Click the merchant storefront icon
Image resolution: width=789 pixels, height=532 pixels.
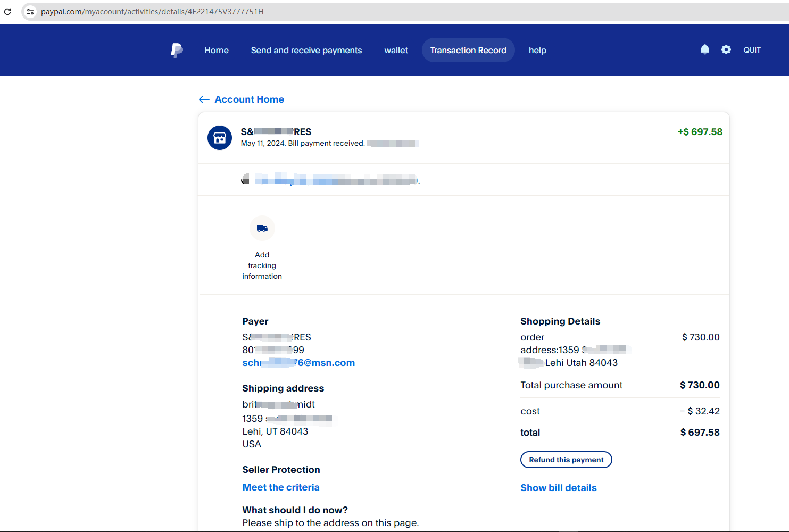coord(220,138)
